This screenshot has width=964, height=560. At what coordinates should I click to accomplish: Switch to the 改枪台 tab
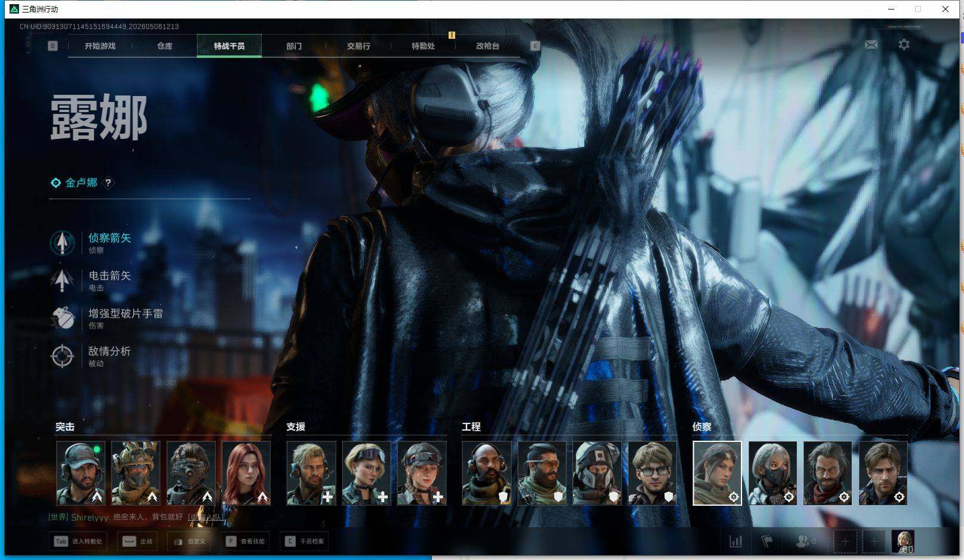[x=487, y=46]
